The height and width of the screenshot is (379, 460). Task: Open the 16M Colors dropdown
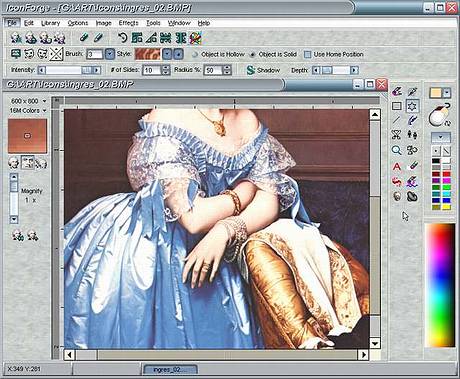[44, 110]
